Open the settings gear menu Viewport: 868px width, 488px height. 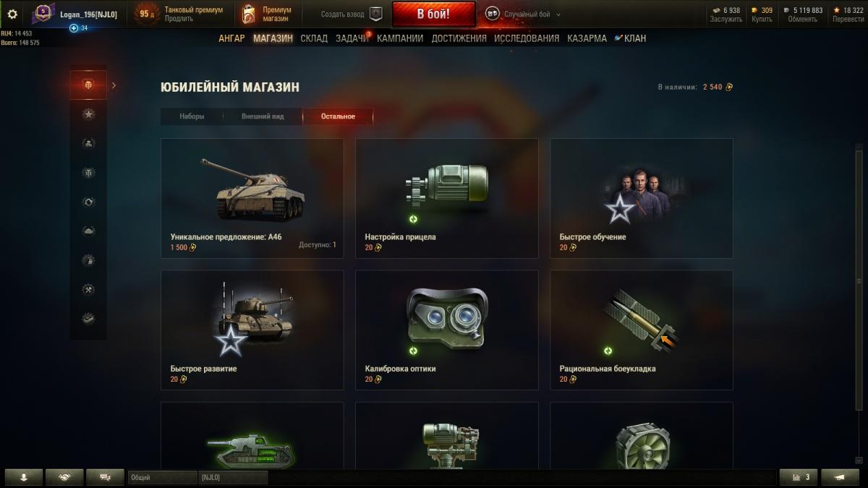click(12, 14)
